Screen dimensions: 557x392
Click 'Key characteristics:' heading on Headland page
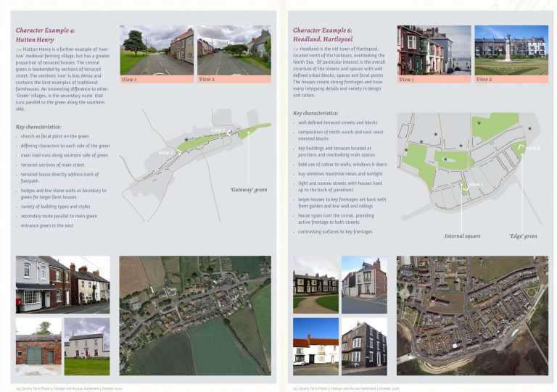click(x=315, y=113)
